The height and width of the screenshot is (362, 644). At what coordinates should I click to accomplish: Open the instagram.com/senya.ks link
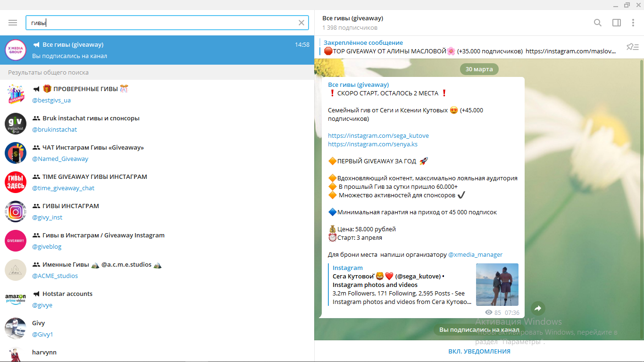pyautogui.click(x=373, y=144)
